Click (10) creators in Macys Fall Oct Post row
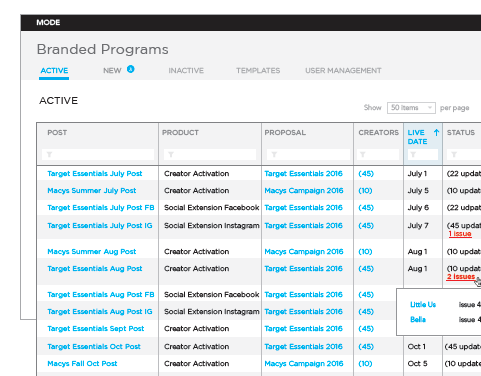Screen dimensions: 481x376 [x=365, y=364]
